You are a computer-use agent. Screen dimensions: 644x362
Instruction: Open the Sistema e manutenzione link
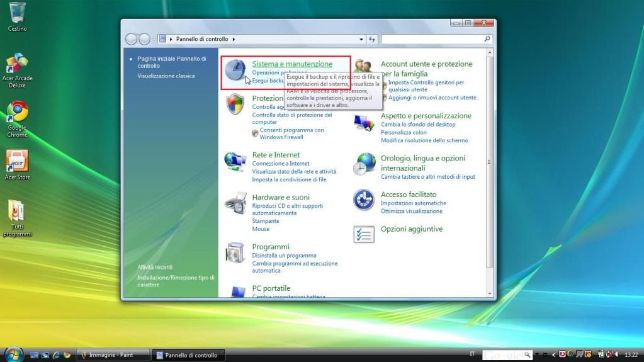click(x=292, y=64)
